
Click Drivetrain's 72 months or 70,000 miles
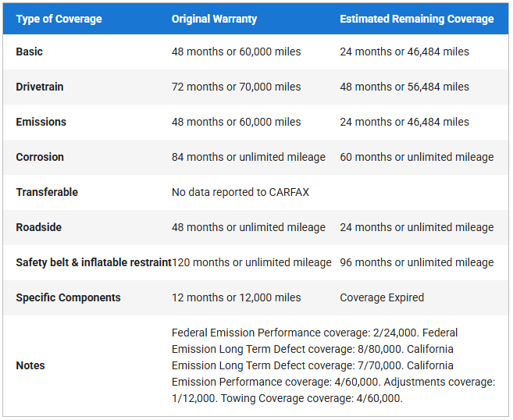[x=236, y=87]
